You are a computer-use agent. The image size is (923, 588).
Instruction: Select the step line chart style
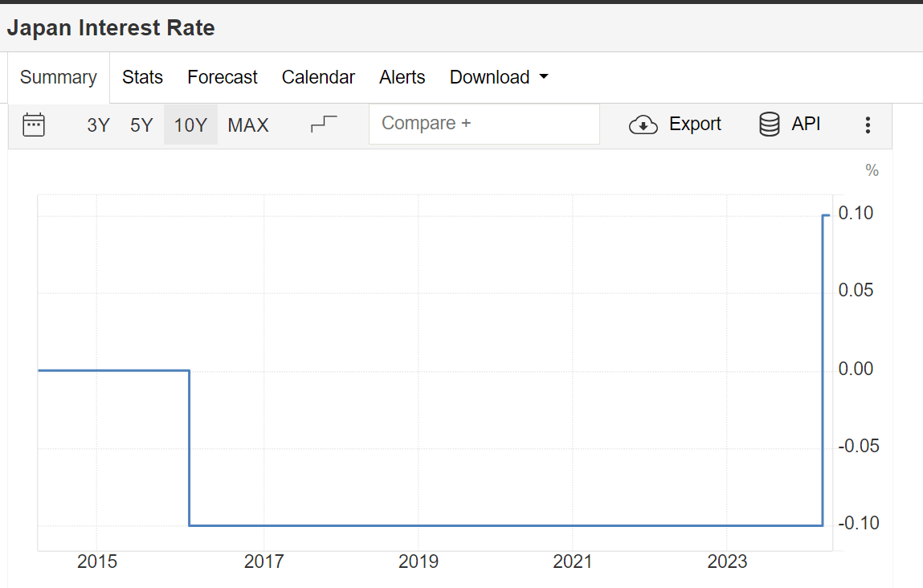tap(324, 125)
